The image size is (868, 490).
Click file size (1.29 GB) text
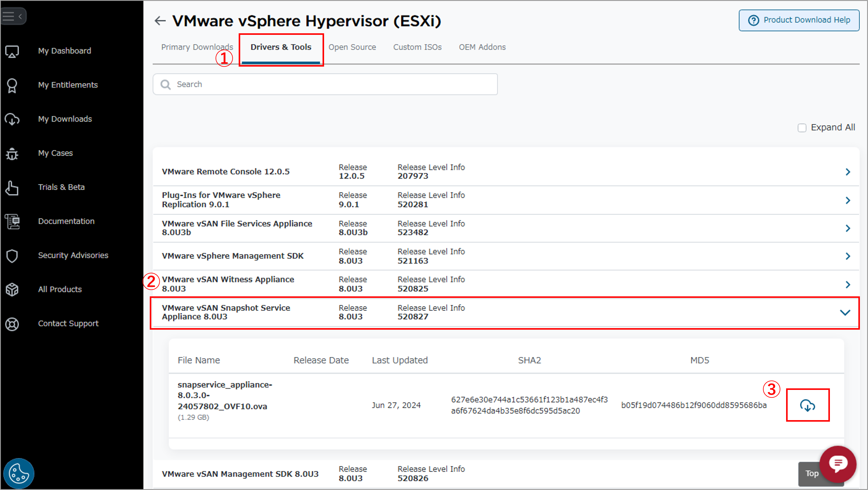click(x=193, y=417)
